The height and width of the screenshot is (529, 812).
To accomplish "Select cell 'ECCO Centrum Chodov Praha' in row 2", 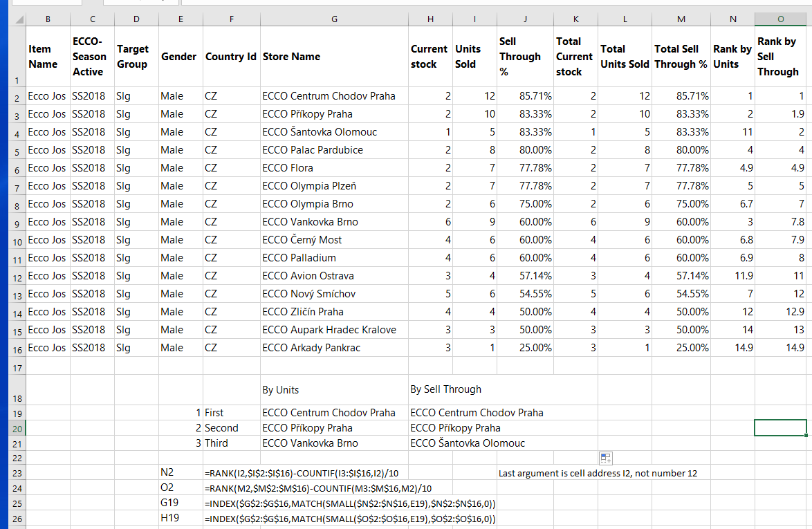I will [334, 95].
